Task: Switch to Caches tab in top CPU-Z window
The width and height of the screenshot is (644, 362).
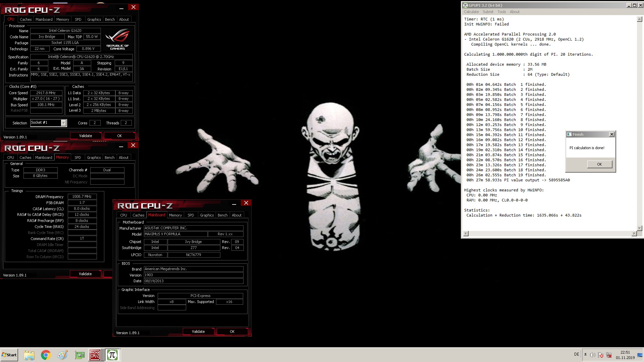Action: [25, 19]
